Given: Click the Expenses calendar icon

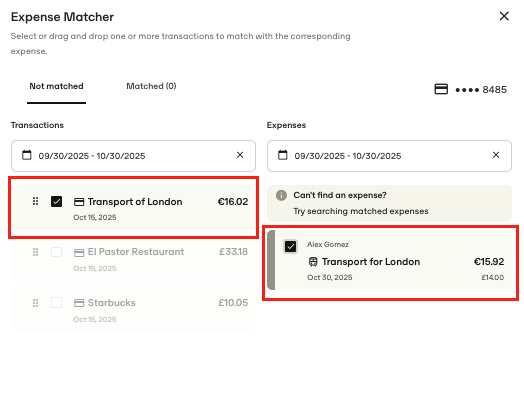Looking at the screenshot, I should (x=283, y=155).
